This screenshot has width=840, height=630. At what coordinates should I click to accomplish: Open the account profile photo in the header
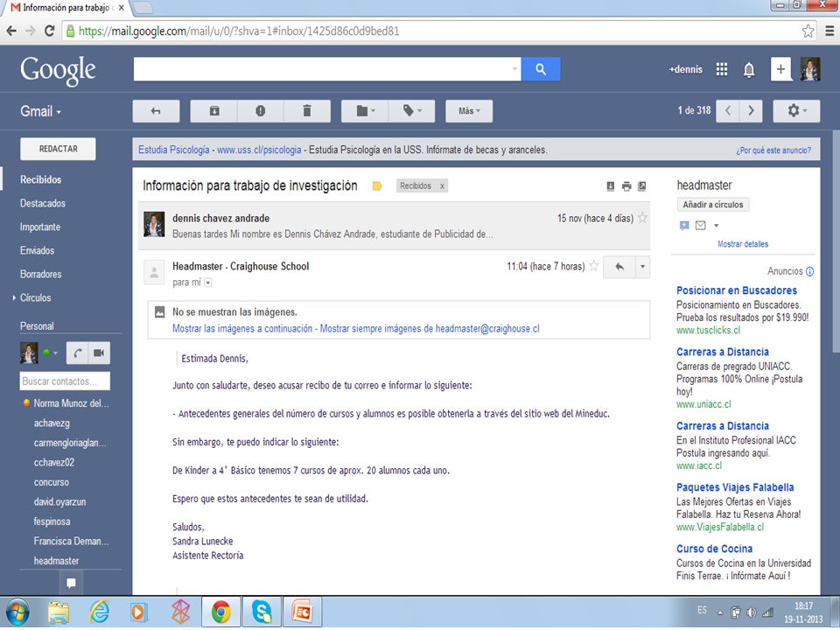pyautogui.click(x=810, y=69)
